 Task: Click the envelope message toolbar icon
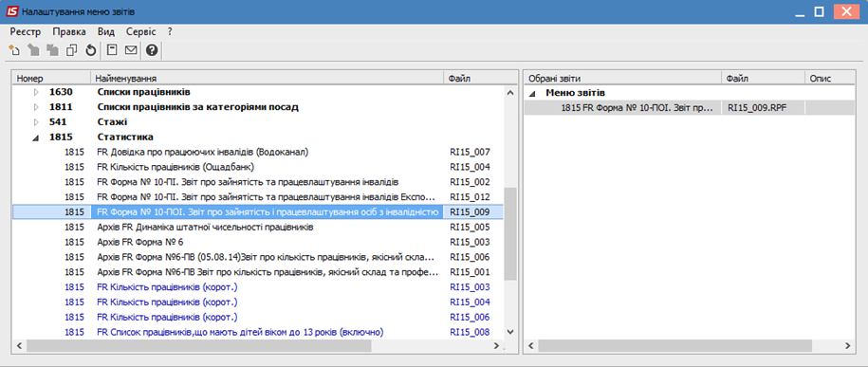tap(131, 50)
